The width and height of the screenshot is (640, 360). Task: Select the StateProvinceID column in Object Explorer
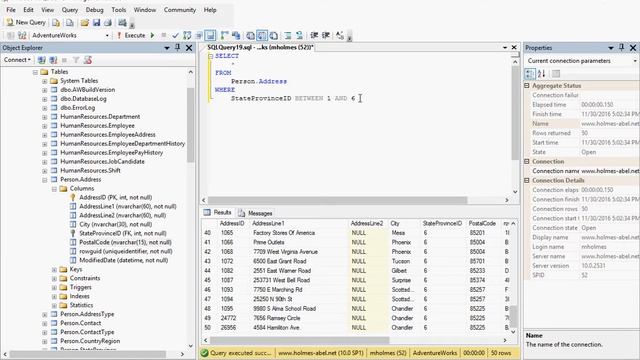point(122,233)
